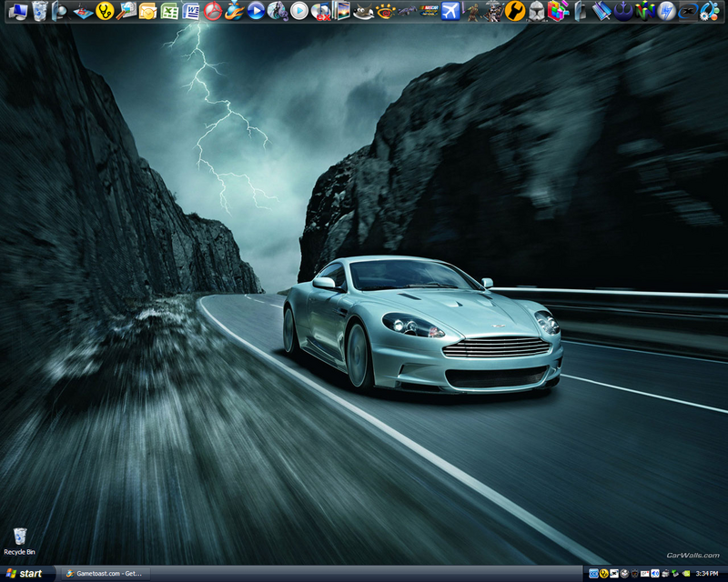Open the photo gallery sunset icon
This screenshot has width=728, height=582.
pos(342,11)
